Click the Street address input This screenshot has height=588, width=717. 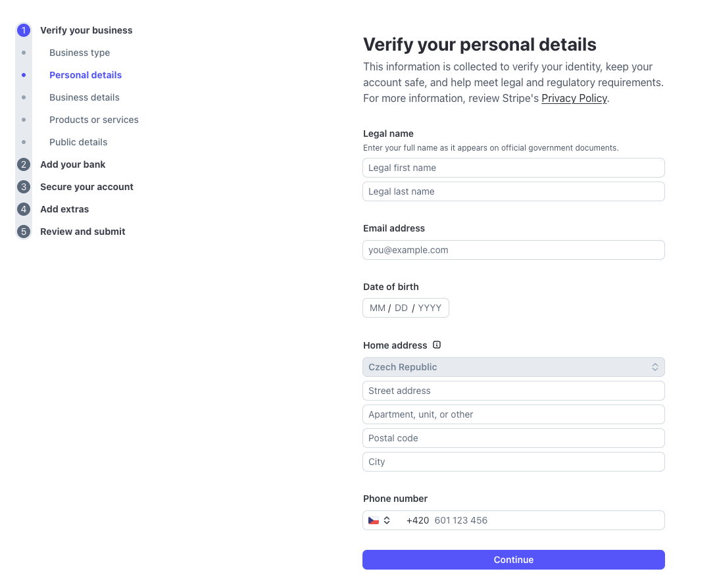tap(513, 391)
